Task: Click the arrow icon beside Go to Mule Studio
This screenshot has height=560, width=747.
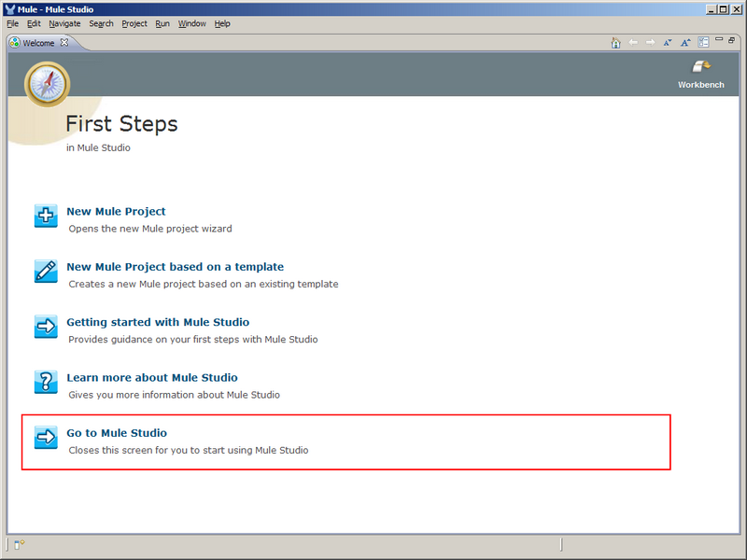Action: coord(46,437)
